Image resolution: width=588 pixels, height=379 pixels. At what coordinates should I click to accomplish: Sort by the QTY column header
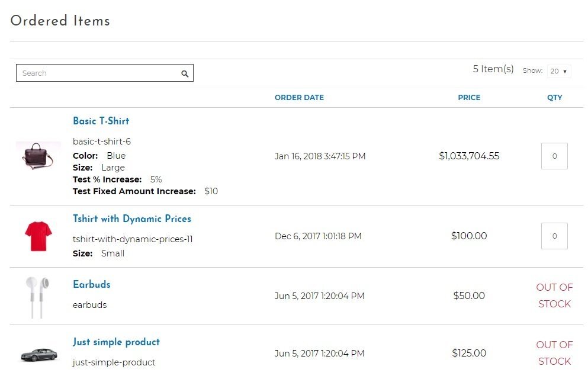coord(554,98)
